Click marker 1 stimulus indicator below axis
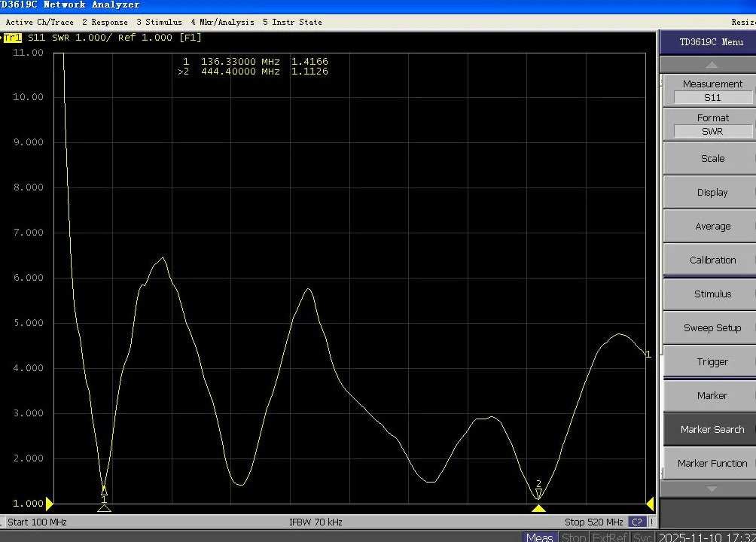The image size is (756, 542). (x=104, y=508)
